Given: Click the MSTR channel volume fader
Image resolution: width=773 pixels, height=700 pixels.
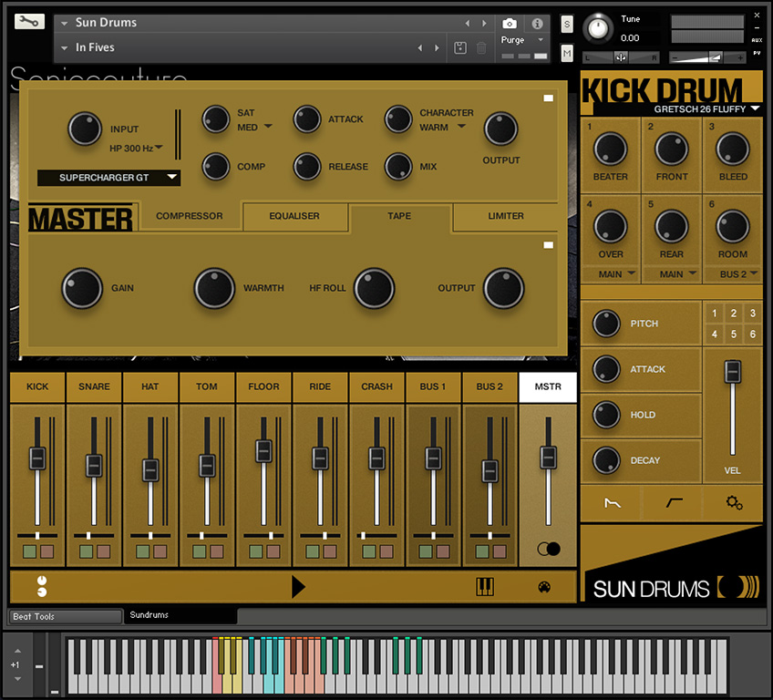Looking at the screenshot, I should (548, 457).
